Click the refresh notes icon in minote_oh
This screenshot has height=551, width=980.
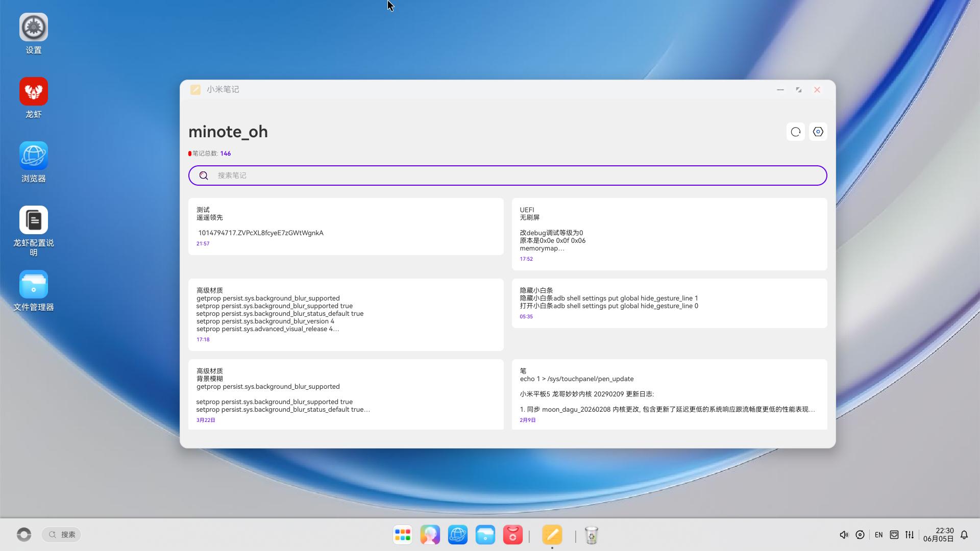click(795, 132)
